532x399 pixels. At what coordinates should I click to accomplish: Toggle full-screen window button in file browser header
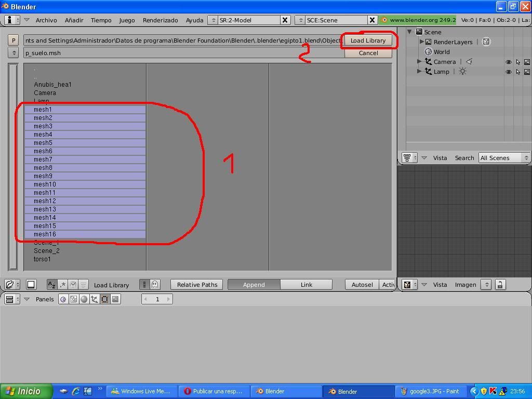31,284
